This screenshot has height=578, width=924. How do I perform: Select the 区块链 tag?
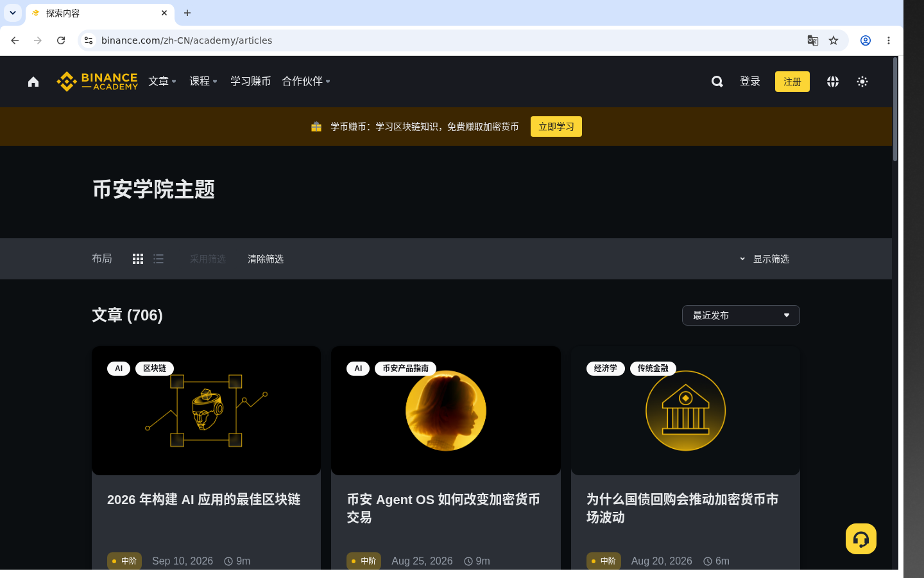coord(155,369)
